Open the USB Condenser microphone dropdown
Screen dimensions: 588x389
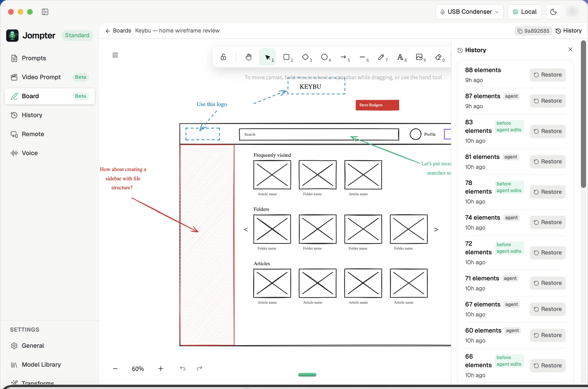pyautogui.click(x=469, y=12)
